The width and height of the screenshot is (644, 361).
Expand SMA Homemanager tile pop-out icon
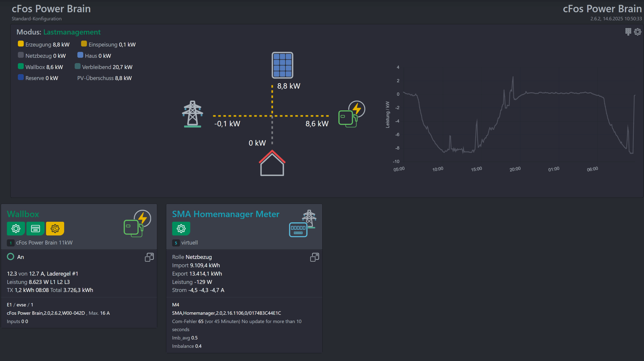[314, 257]
